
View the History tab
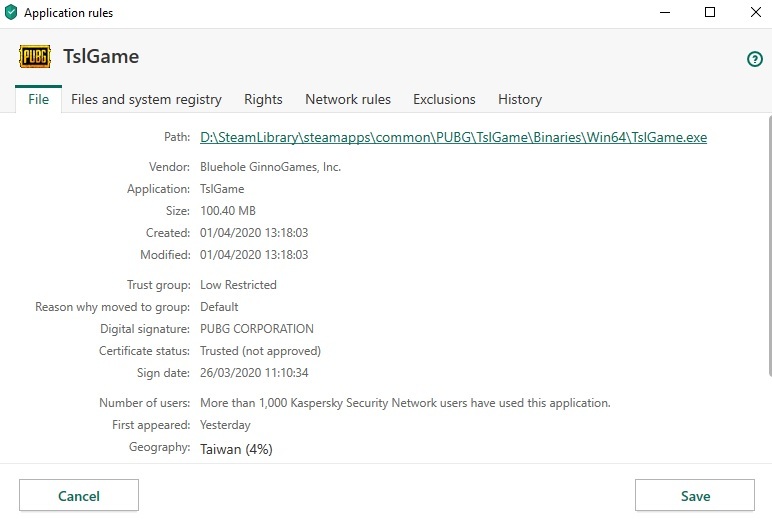click(x=519, y=99)
